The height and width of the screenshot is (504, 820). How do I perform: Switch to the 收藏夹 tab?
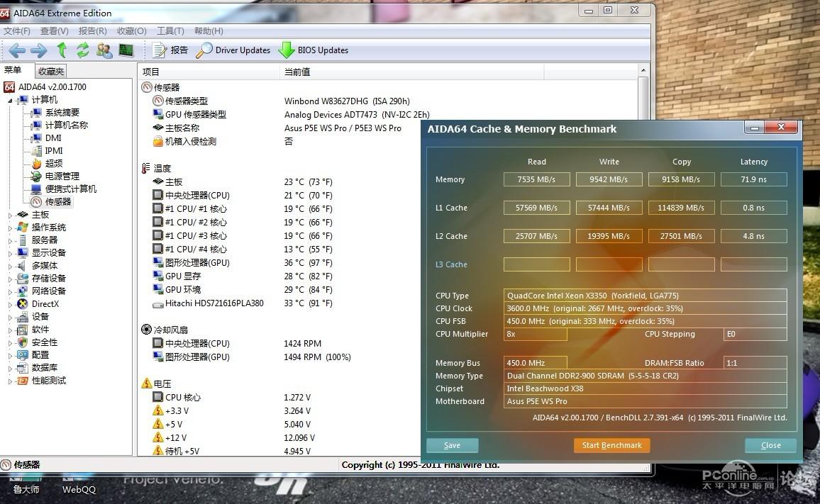pos(51,71)
